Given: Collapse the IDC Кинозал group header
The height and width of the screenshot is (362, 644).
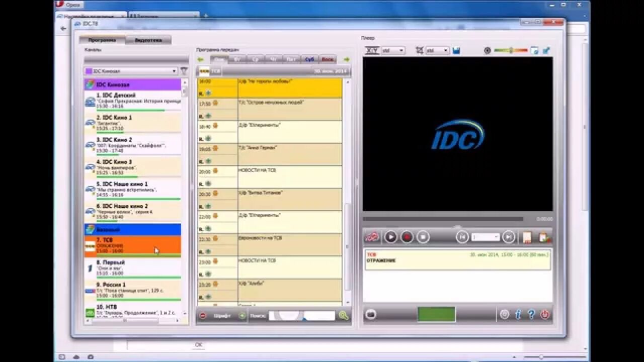Looking at the screenshot, I should [x=133, y=85].
